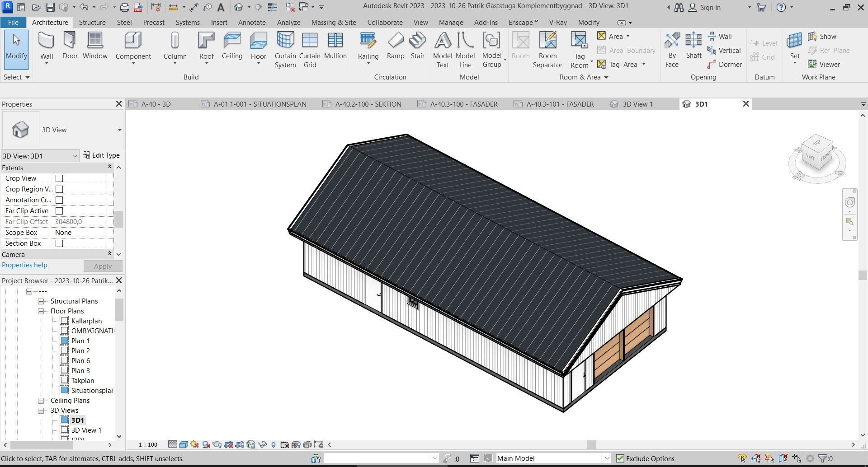Viewport: 868px width, 467px height.
Task: Switch to the Annotate ribbon tab
Action: [252, 22]
